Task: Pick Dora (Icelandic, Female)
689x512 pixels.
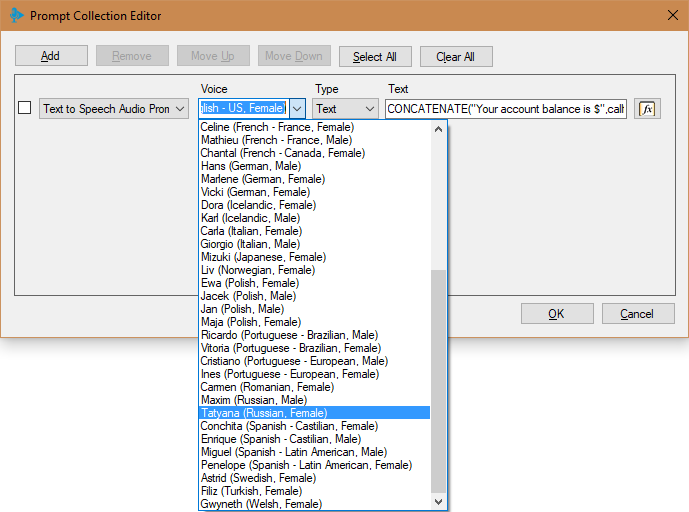Action: click(315, 205)
